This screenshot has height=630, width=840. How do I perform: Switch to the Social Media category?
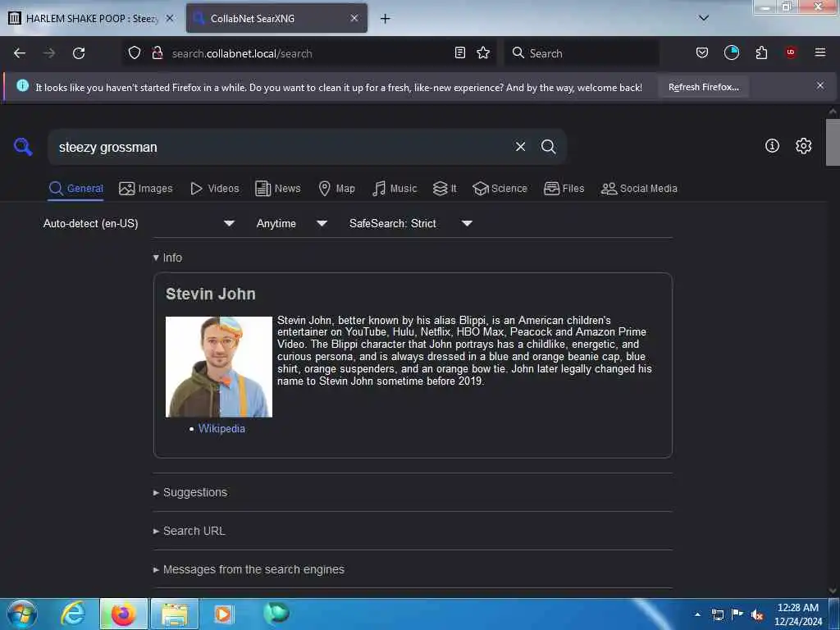pyautogui.click(x=639, y=189)
